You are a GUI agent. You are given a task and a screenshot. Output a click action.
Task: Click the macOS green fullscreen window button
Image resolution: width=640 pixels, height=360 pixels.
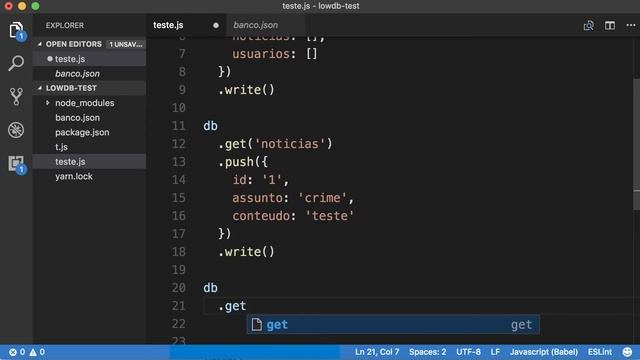36,6
